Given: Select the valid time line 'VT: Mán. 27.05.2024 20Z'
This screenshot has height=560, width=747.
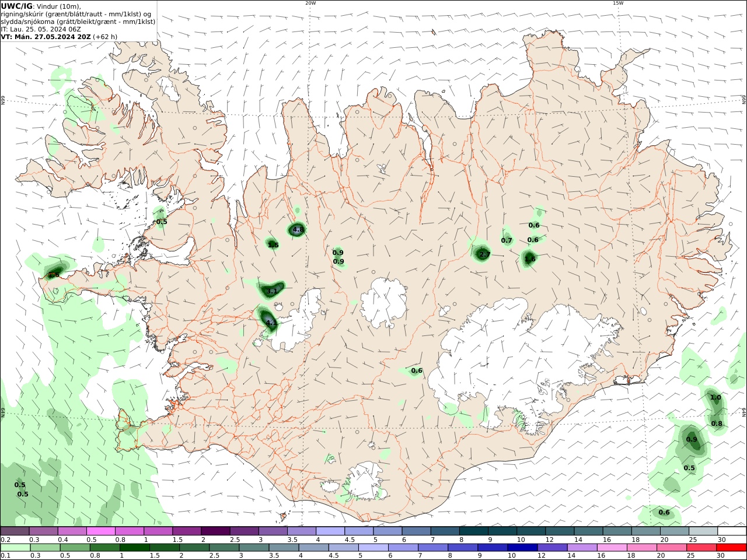Looking at the screenshot, I should (46, 37).
